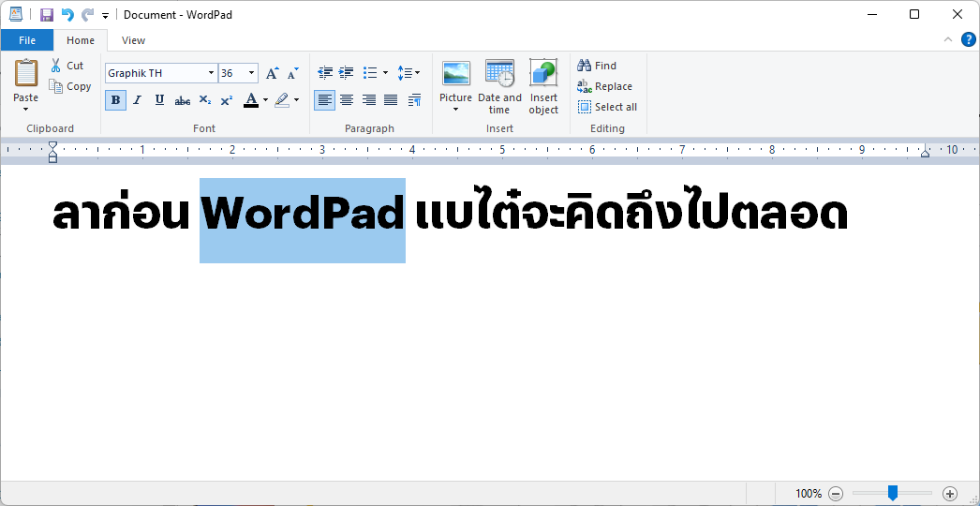Zoom in with the plus button
The image size is (980, 506).
pos(949,494)
